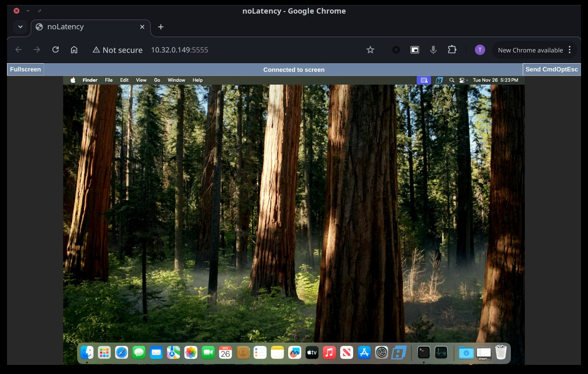The height and width of the screenshot is (374, 588).
Task: Launch Safari from the dock
Action: pyautogui.click(x=121, y=353)
